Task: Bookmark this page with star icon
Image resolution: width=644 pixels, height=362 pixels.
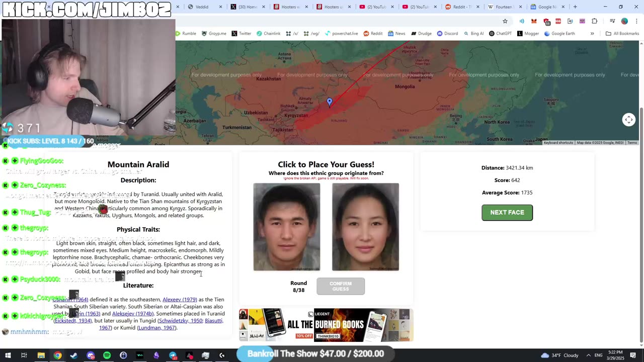Action: coord(505,21)
